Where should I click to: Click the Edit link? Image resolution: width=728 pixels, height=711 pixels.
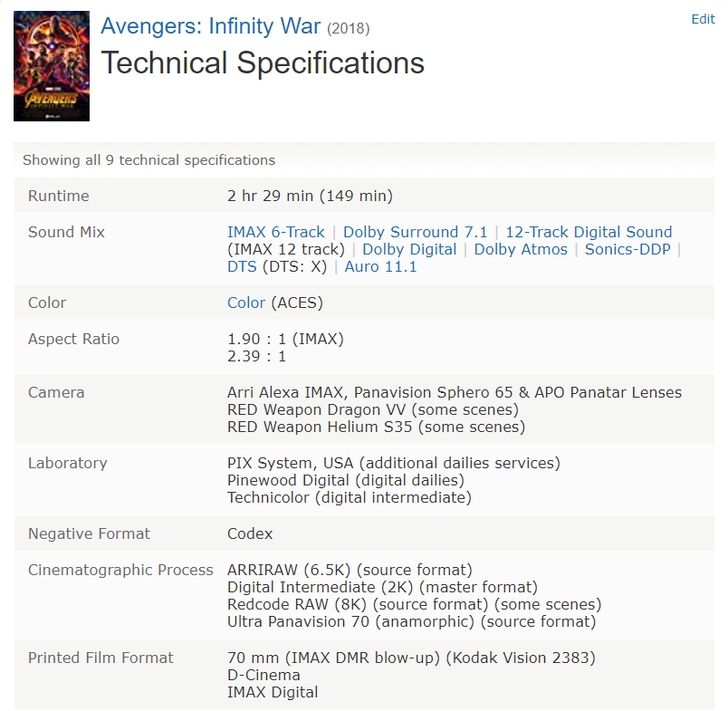(703, 19)
